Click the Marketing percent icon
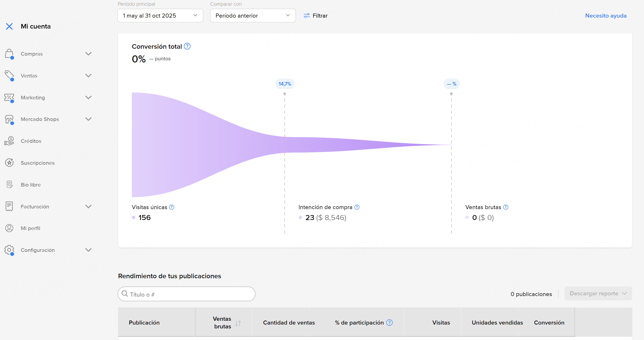This screenshot has width=644, height=340. [9, 98]
